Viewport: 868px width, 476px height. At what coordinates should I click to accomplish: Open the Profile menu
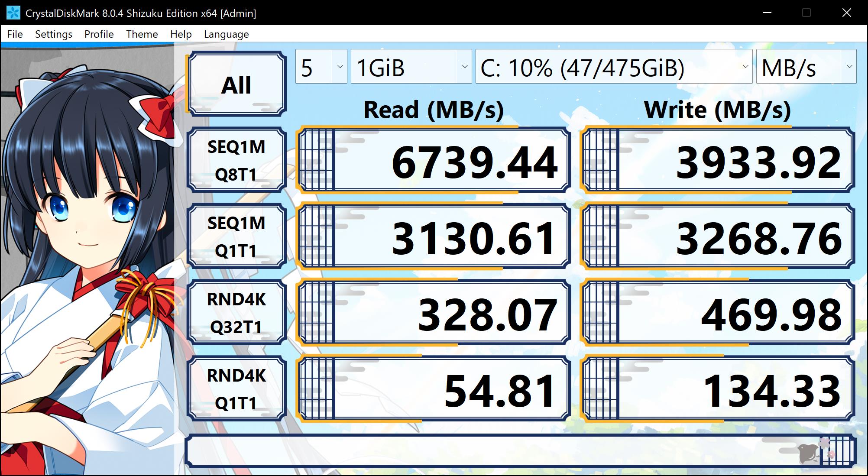(x=99, y=34)
